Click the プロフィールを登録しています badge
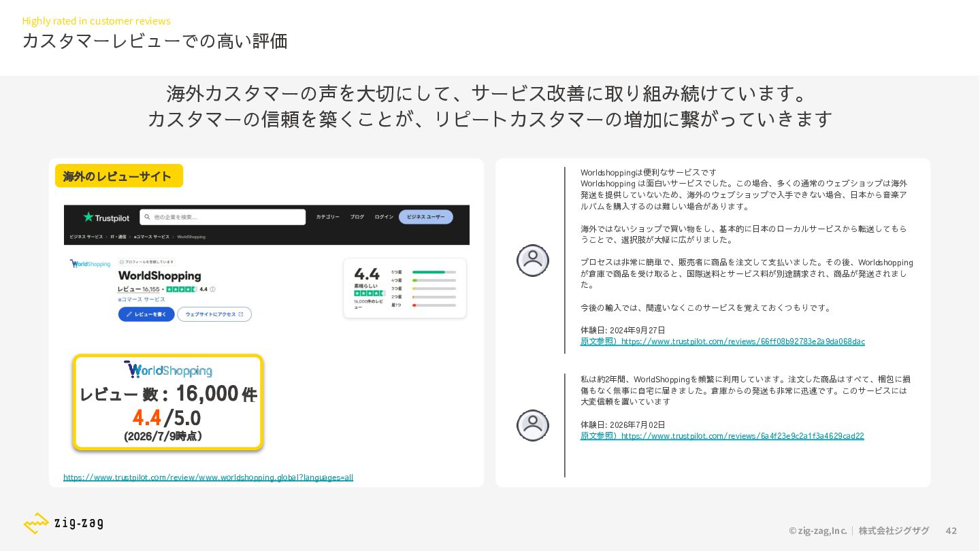 pos(146,262)
